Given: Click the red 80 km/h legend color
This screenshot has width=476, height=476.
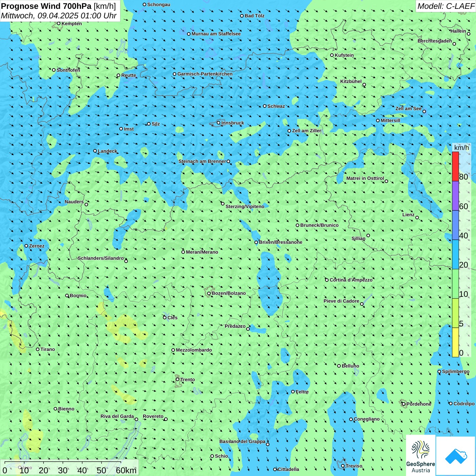Looking at the screenshot, I should pyautogui.click(x=455, y=166).
